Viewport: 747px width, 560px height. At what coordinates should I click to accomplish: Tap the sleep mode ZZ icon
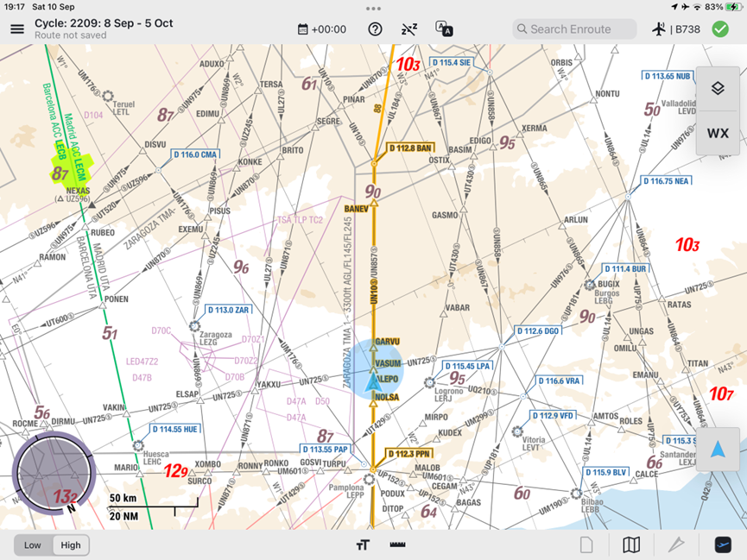tap(409, 29)
